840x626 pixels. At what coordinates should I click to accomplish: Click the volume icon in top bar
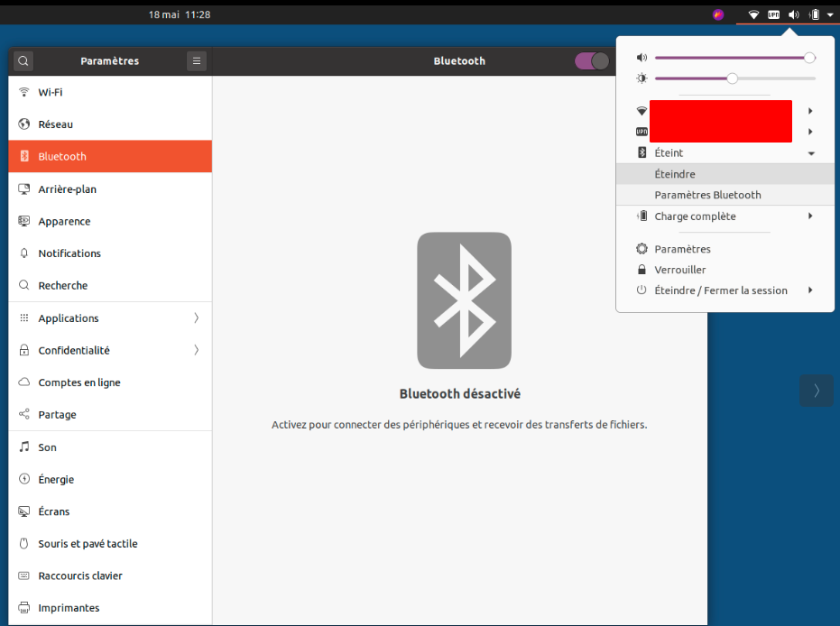pyautogui.click(x=794, y=14)
